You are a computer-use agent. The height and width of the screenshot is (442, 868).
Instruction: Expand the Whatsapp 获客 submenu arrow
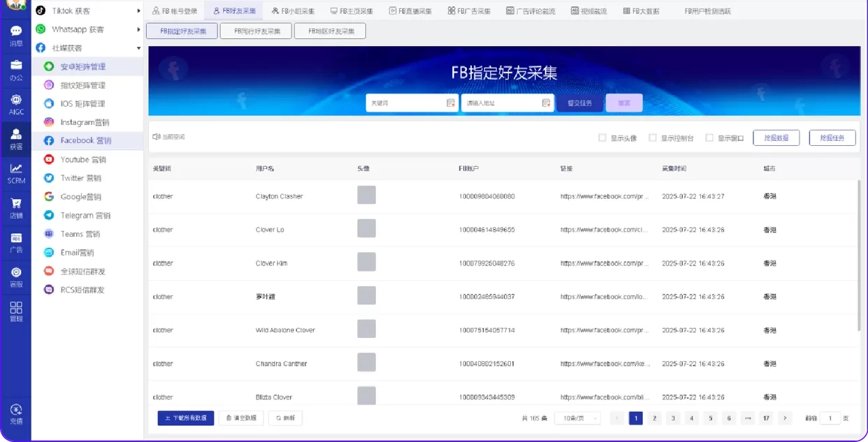coord(137,29)
